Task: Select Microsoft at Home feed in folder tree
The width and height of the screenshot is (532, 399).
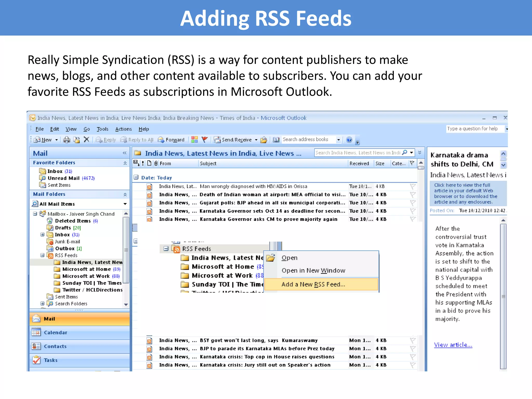Action: (x=87, y=269)
